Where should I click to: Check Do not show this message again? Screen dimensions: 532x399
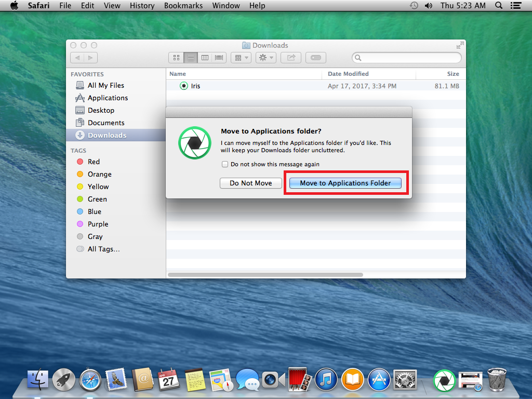(225, 164)
